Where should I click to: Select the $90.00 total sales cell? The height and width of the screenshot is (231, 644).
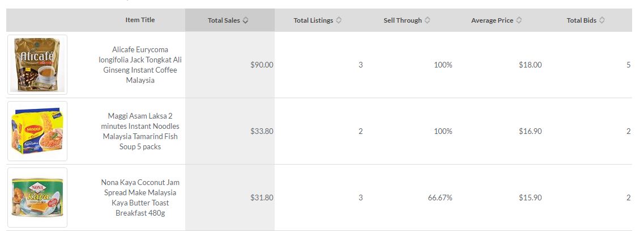pos(262,65)
